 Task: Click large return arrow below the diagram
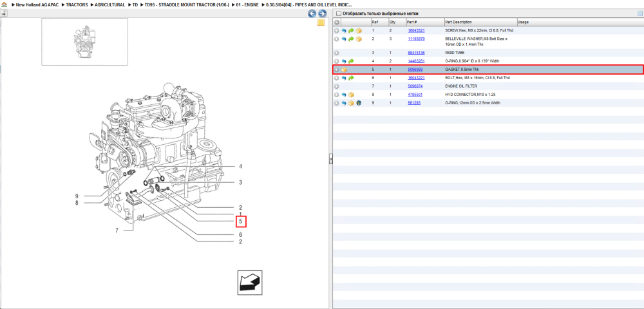click(x=249, y=283)
